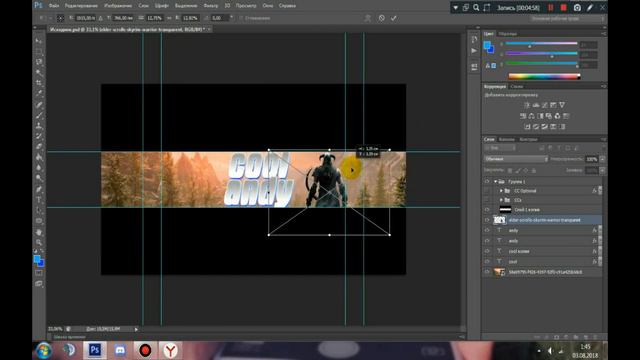Screen dimensions: 640x360
Task: Click the foreground color swatch in toolbox
Action: click(37, 259)
